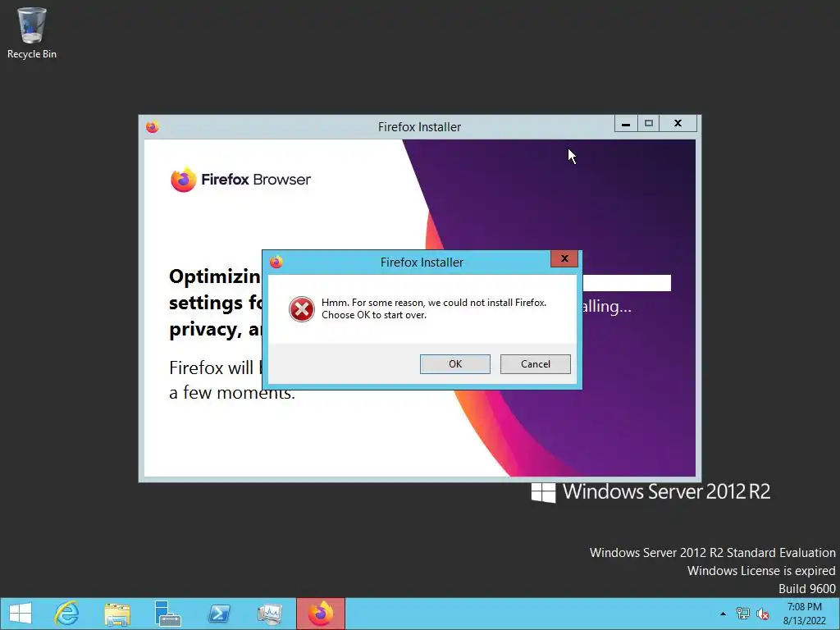Open File Explorer from the taskbar
Viewport: 840px width, 630px height.
pos(117,614)
